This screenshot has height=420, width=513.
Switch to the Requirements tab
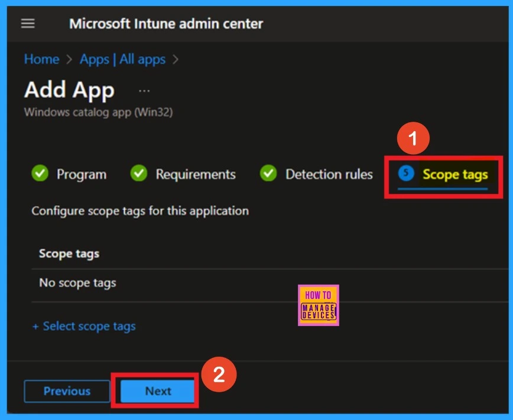click(183, 174)
